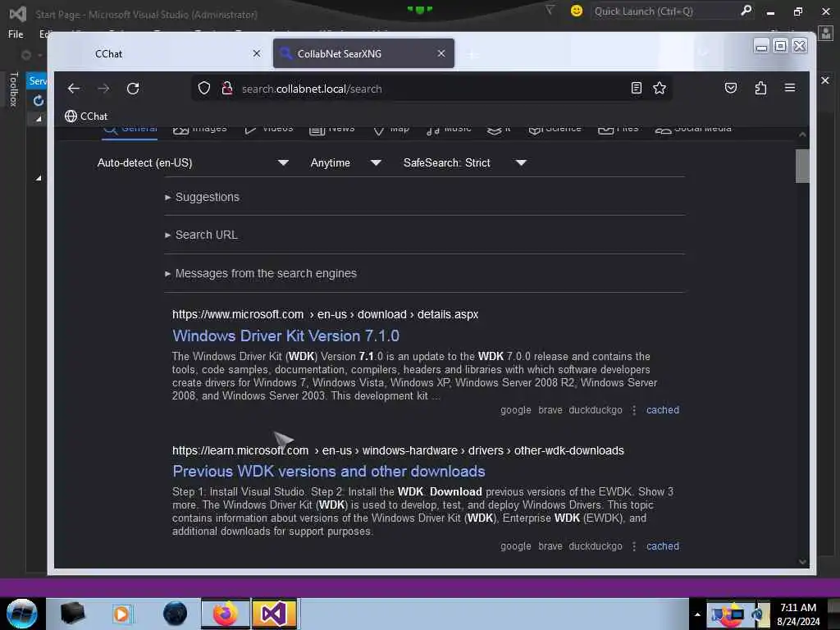Click the page vertical scrollbar thumb
The width and height of the screenshot is (840, 630).
pos(802,166)
